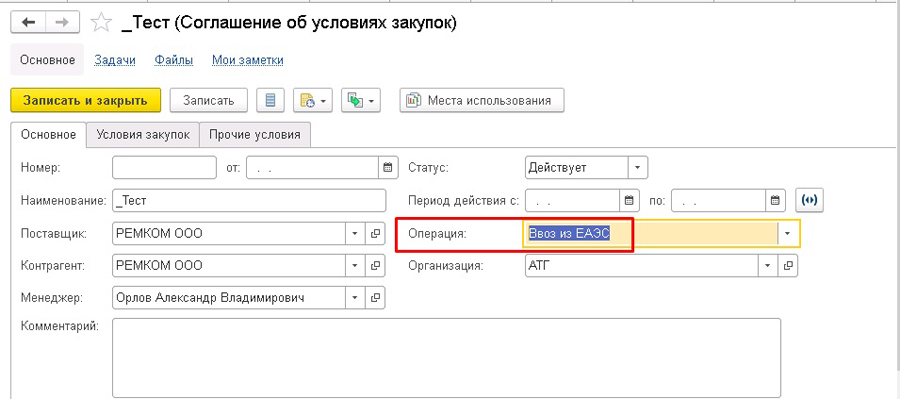Click the Места использования button
The image size is (900, 399).
482,100
